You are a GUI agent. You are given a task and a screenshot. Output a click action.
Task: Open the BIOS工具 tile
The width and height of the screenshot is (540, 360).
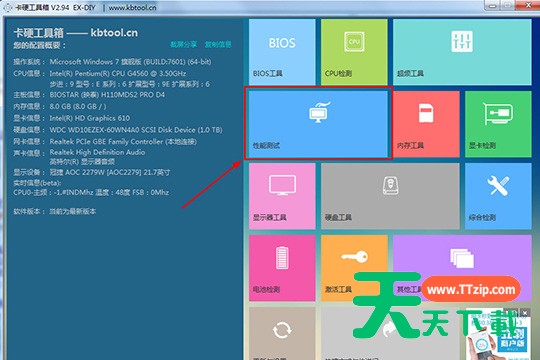coord(282,52)
